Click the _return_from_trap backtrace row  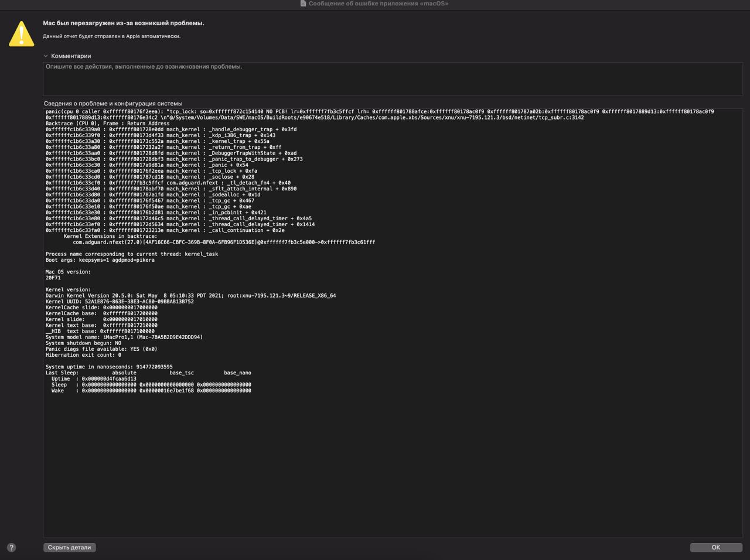coord(163,147)
